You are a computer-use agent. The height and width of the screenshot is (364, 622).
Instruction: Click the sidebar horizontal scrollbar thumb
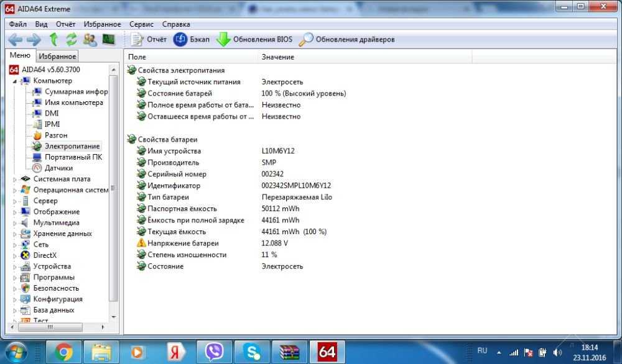(50, 327)
